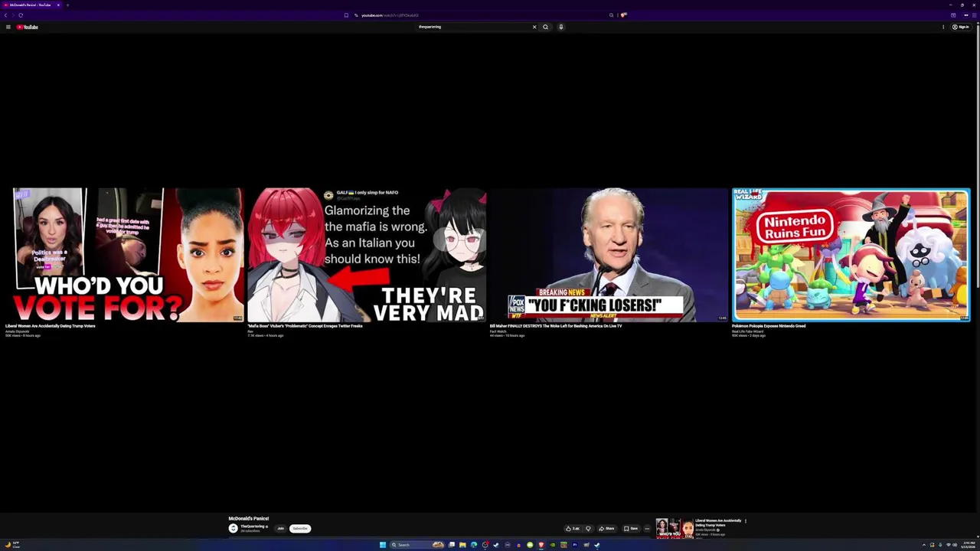Click 'Pokémon Pokopia Exposes Nintendo Greed' title

[x=769, y=326]
